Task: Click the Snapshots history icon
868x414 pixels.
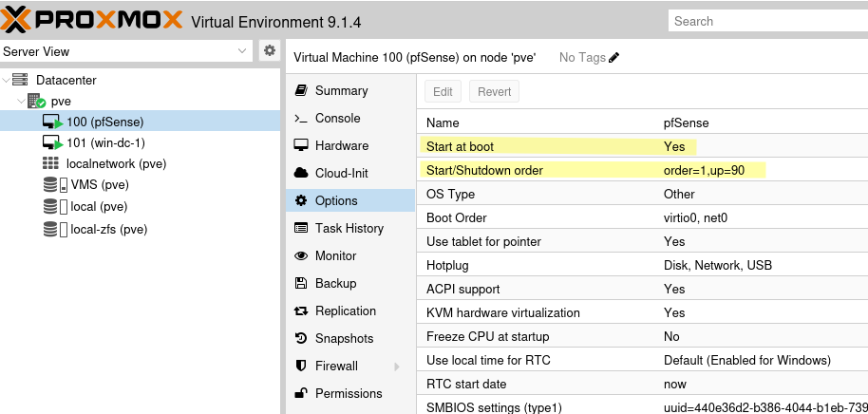Action: (301, 338)
